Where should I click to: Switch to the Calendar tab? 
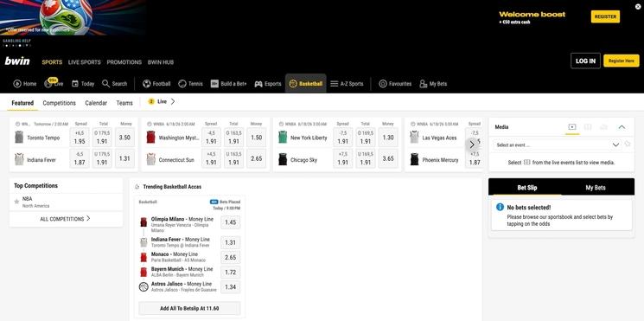[x=96, y=103]
